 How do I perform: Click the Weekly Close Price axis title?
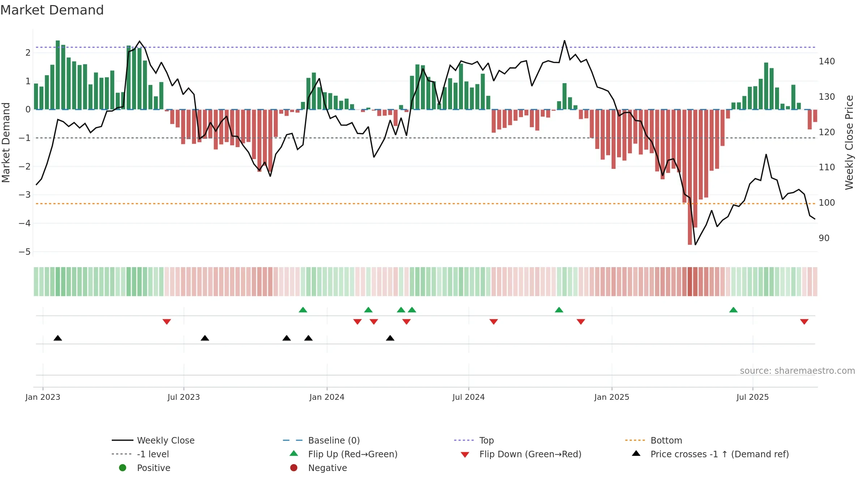[849, 142]
